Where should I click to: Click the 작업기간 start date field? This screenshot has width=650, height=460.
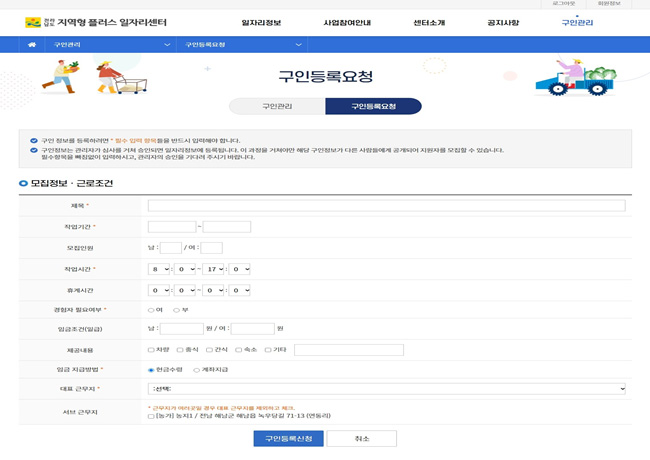172,227
